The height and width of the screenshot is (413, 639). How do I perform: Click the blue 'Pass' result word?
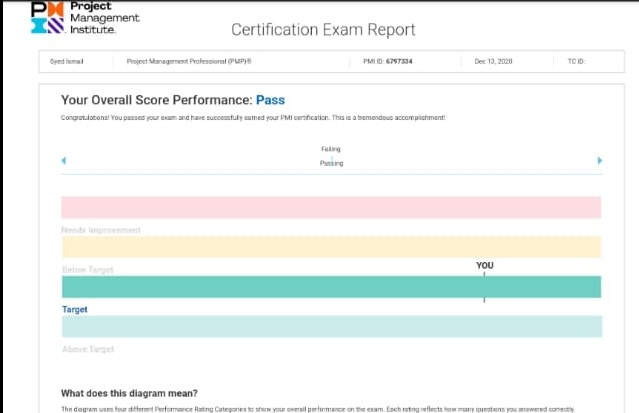coord(270,100)
